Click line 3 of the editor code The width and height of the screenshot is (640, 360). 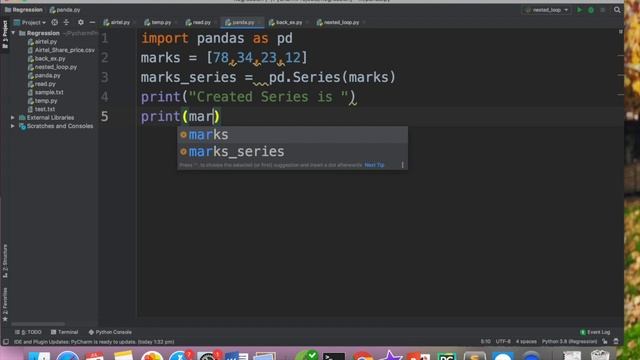(x=268, y=77)
